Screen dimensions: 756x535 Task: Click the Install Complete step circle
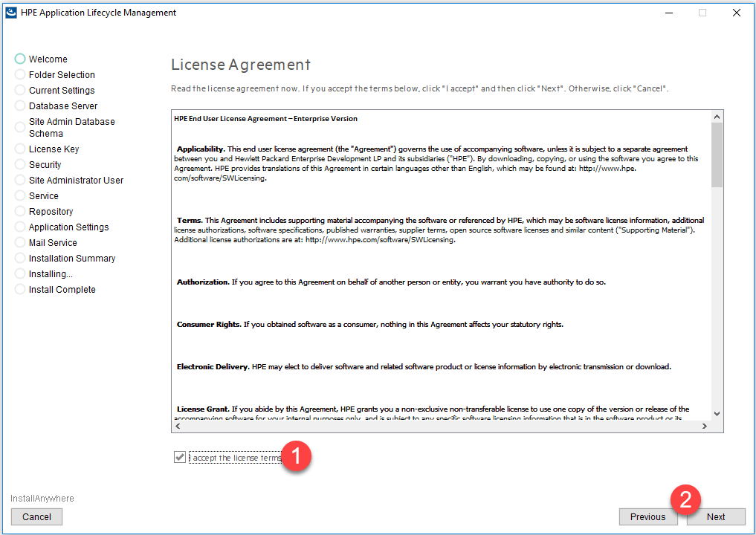[x=20, y=290]
